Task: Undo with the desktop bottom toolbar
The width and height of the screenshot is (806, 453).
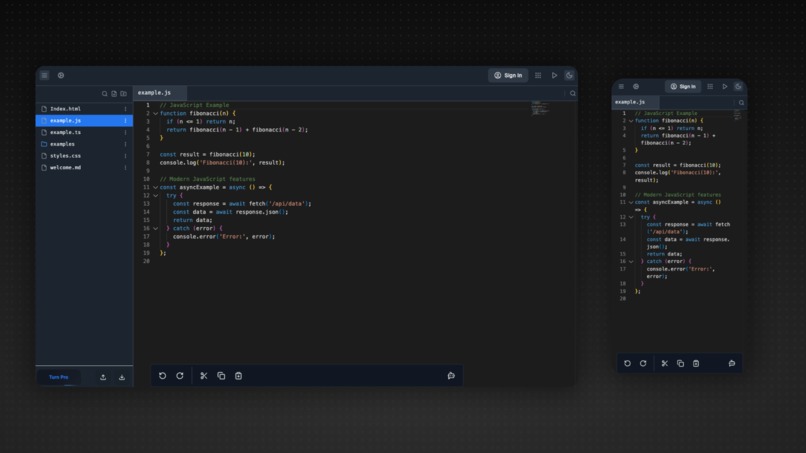Action: [162, 376]
